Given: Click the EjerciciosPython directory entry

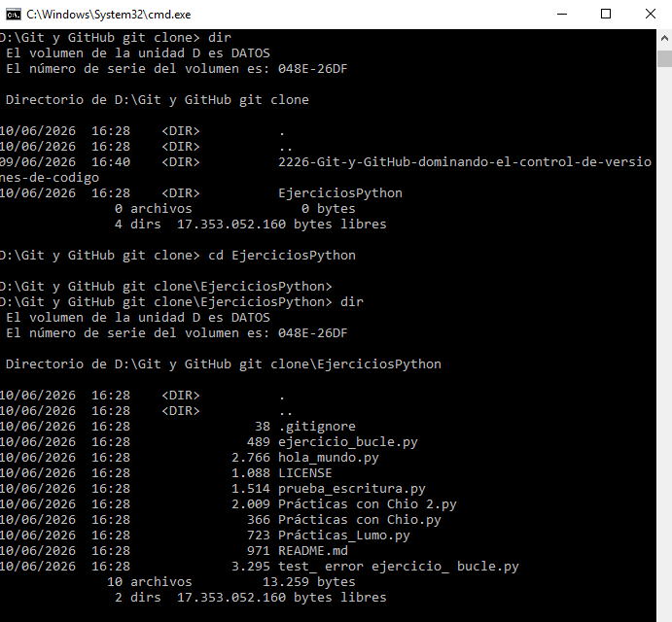Looking at the screenshot, I should [340, 193].
